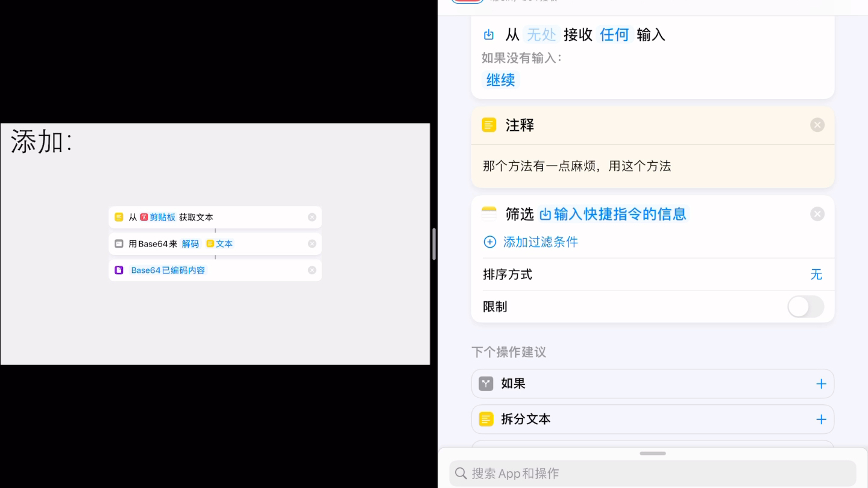Click the gray Base64 action icon
Viewport: 868px width, 488px height.
point(119,244)
